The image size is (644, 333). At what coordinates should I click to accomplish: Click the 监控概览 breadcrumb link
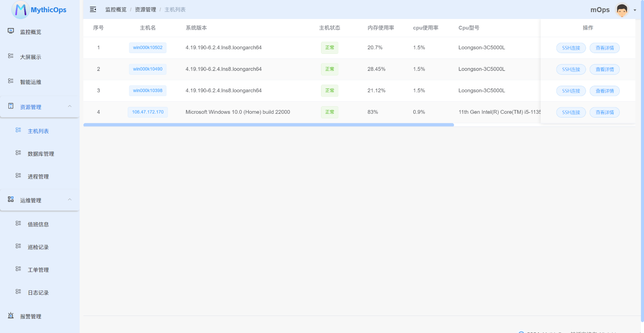116,9
